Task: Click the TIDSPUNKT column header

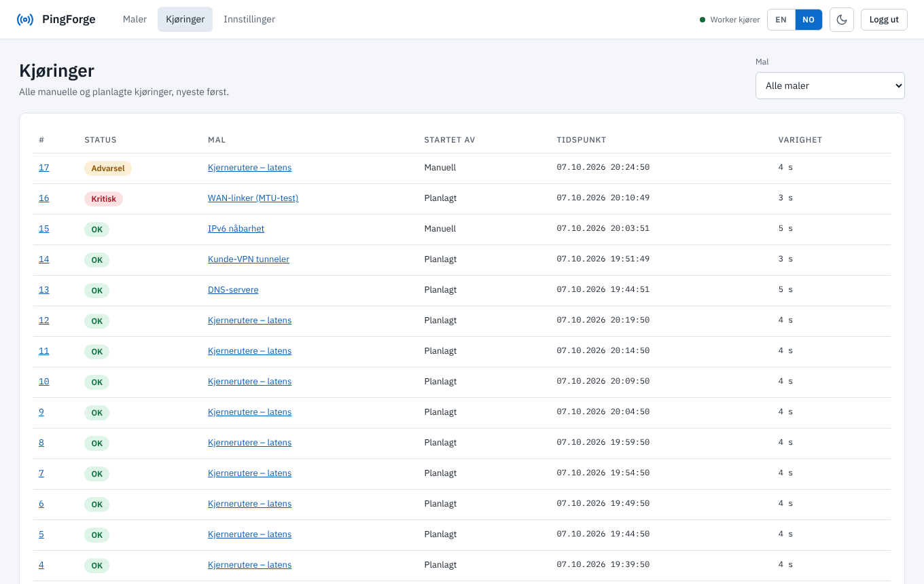Action: tap(582, 140)
